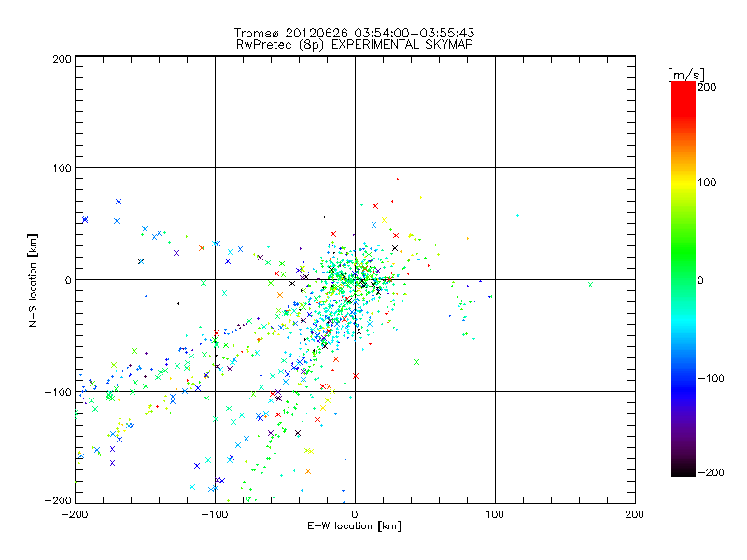Click the y-axis tick label '200' at top
747x560 pixels.
pyautogui.click(x=62, y=59)
